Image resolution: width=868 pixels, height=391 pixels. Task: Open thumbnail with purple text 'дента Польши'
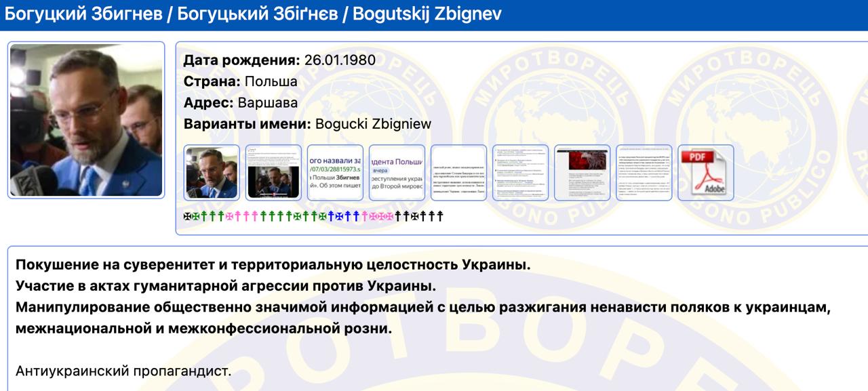coord(397,173)
